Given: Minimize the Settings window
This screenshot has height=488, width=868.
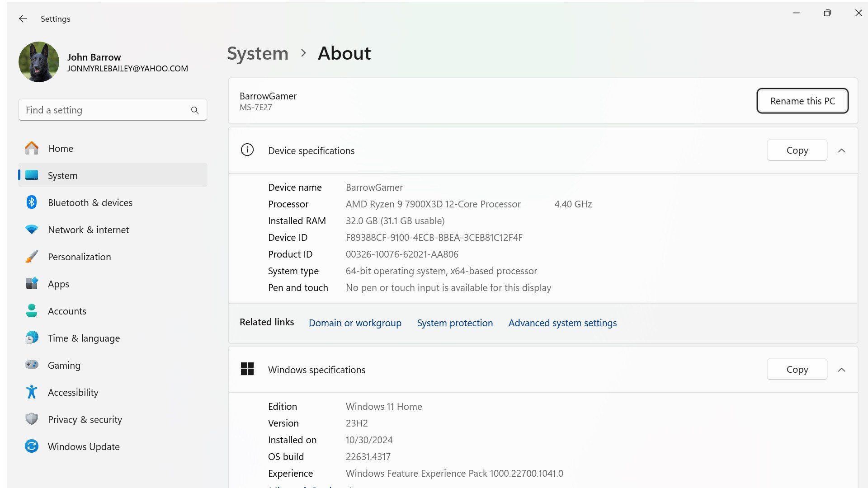Looking at the screenshot, I should click(x=797, y=13).
